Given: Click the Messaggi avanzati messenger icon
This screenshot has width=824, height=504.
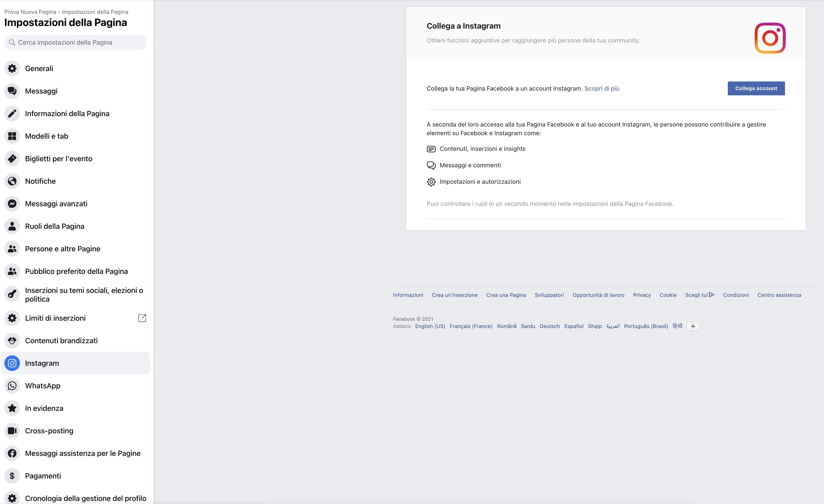Looking at the screenshot, I should click(x=12, y=204).
